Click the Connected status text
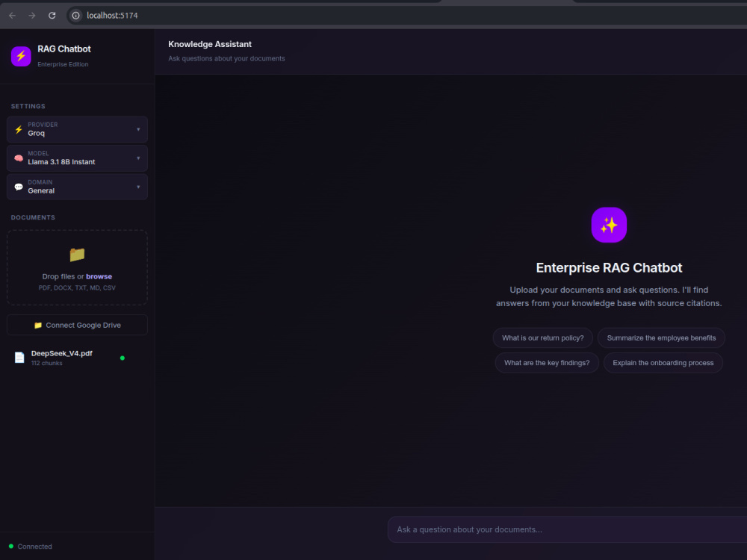747x560 pixels. point(35,547)
